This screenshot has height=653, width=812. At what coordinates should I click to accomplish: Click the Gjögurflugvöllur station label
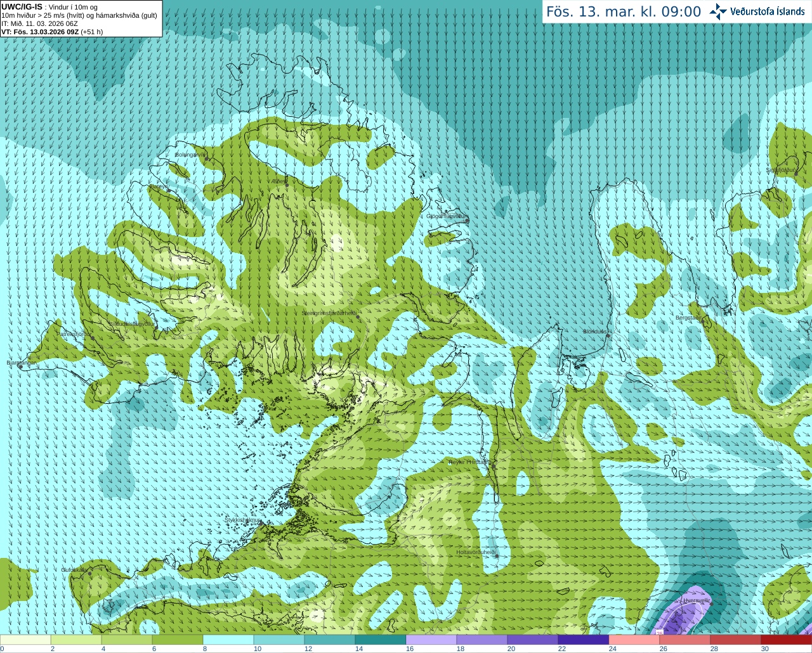447,216
